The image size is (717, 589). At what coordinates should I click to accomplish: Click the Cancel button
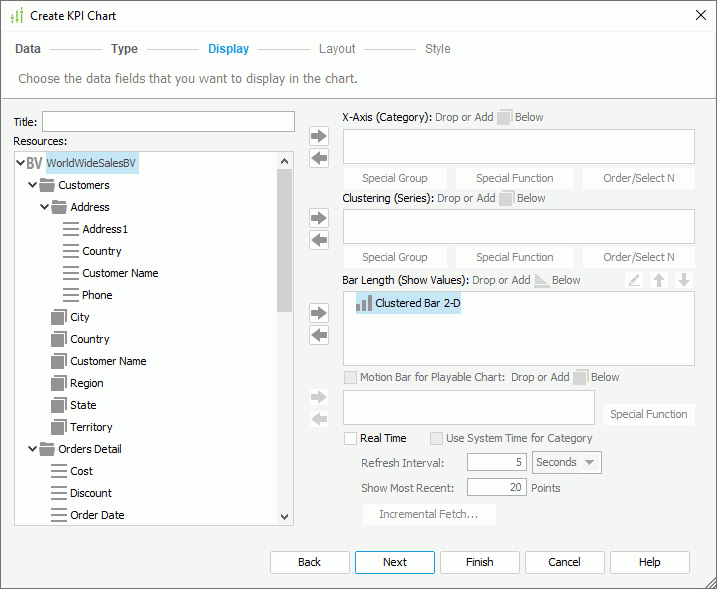point(565,562)
